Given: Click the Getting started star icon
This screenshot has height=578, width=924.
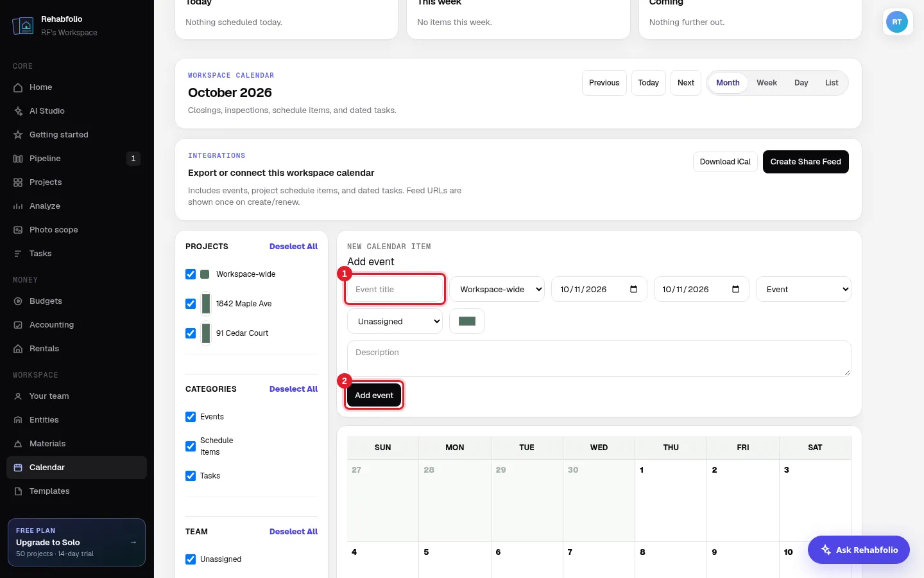Looking at the screenshot, I should [18, 135].
